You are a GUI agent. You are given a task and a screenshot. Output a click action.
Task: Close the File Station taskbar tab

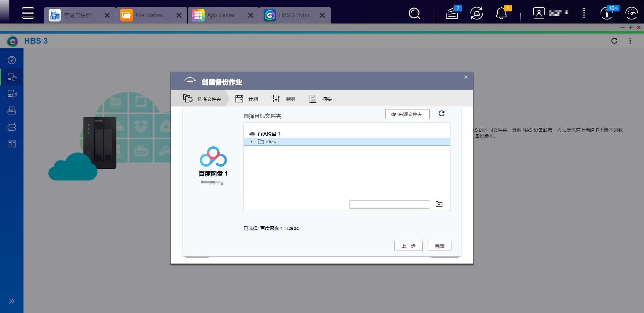179,15
